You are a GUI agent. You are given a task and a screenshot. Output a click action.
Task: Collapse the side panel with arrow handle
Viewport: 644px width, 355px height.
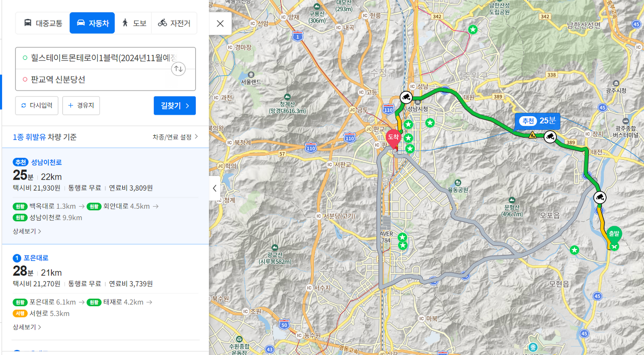(215, 188)
